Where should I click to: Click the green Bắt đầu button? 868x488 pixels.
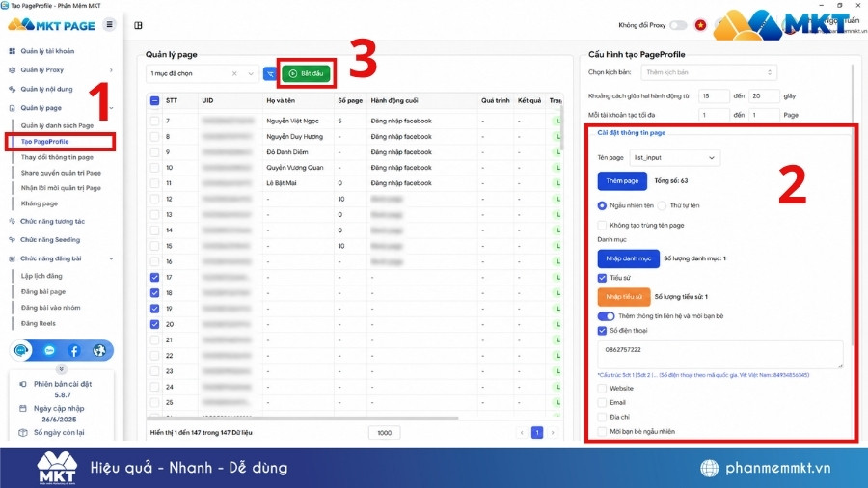[x=306, y=73]
